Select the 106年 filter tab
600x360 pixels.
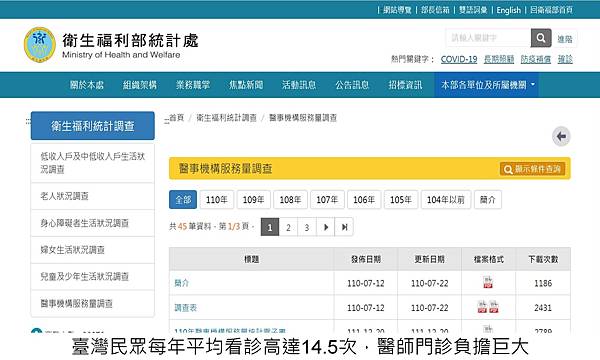364,200
